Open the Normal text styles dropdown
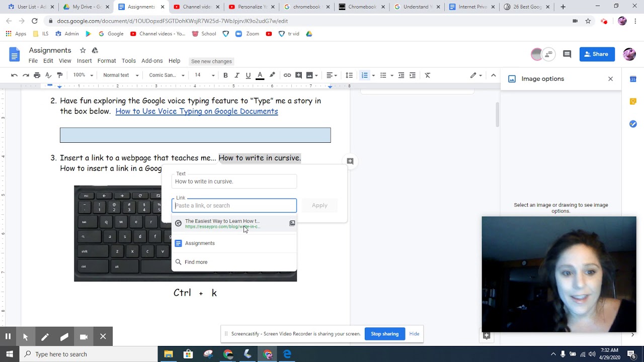 tap(121, 75)
